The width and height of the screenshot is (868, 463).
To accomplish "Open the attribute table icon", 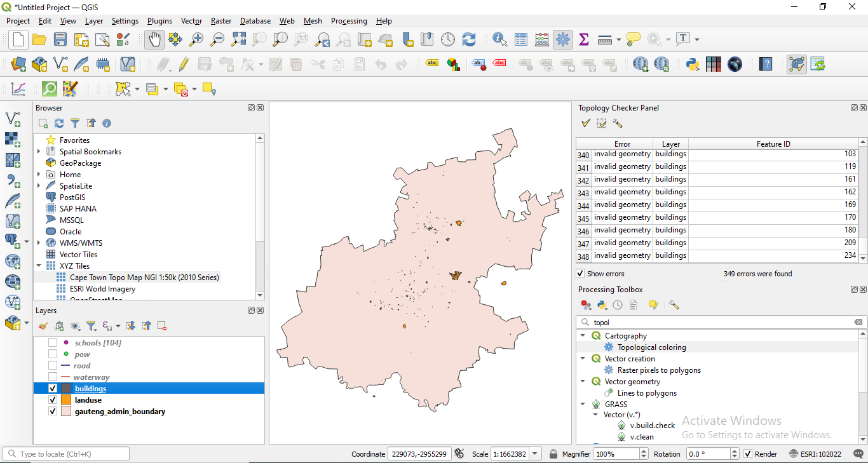I will click(521, 39).
